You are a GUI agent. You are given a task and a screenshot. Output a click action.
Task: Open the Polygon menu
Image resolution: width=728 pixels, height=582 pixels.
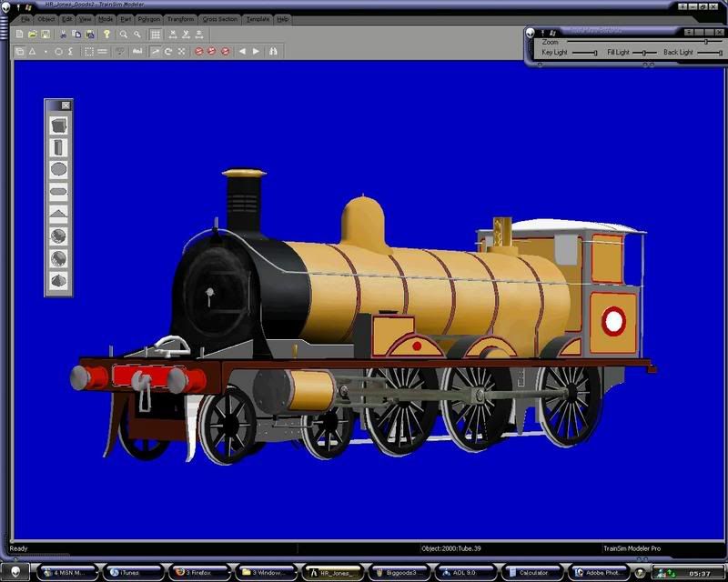(x=148, y=18)
